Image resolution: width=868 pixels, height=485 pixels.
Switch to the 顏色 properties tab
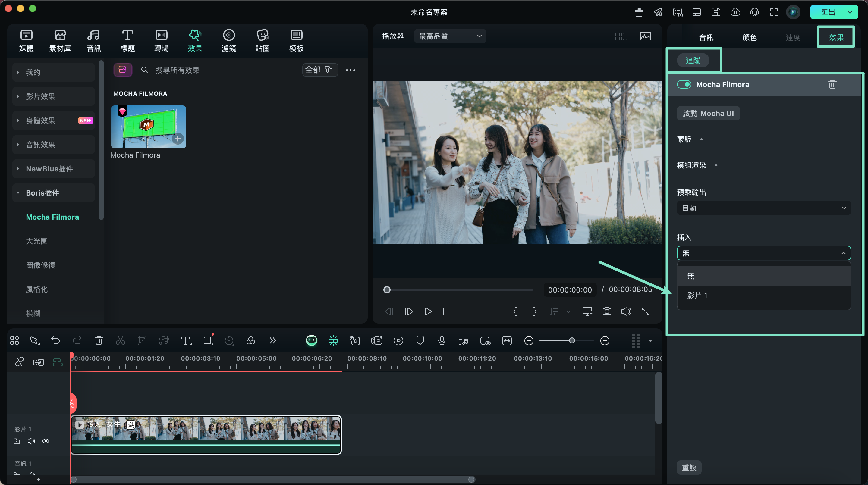pyautogui.click(x=749, y=37)
